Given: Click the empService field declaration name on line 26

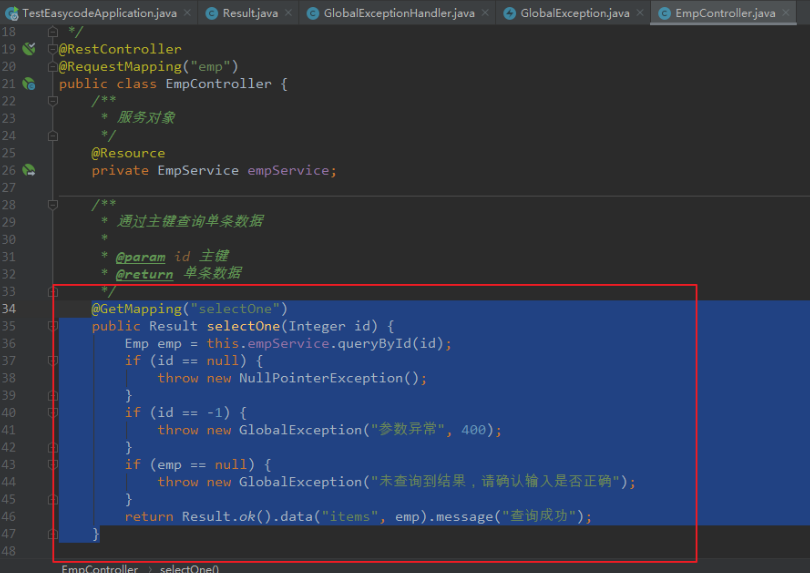Looking at the screenshot, I should coord(288,171).
